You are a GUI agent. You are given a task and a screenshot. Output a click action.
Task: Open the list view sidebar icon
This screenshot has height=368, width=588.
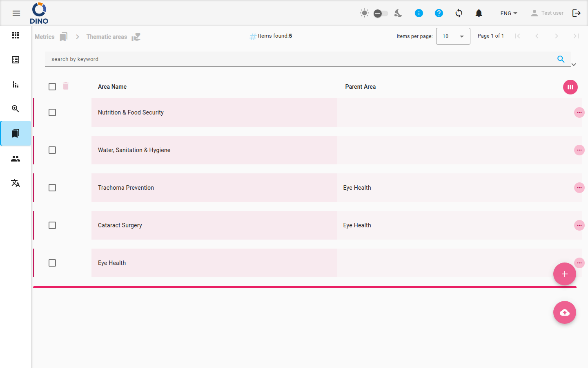pyautogui.click(x=16, y=60)
